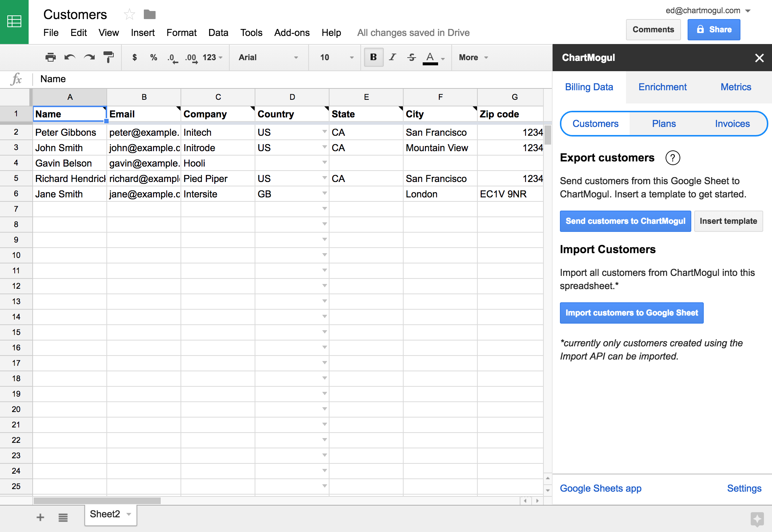772x532 pixels.
Task: Click the italic formatting icon
Action: 393,57
